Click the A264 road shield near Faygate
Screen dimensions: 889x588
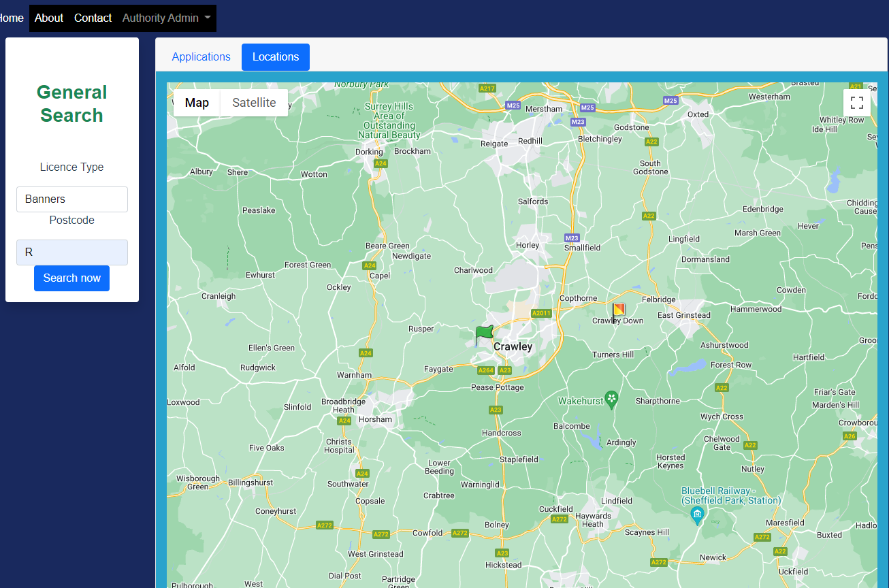(x=485, y=370)
